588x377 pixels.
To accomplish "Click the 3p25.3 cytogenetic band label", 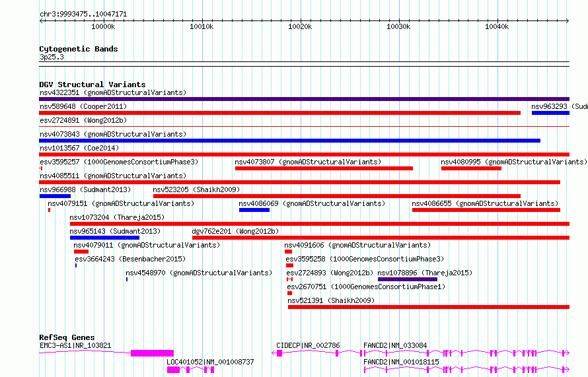I will coord(52,57).
